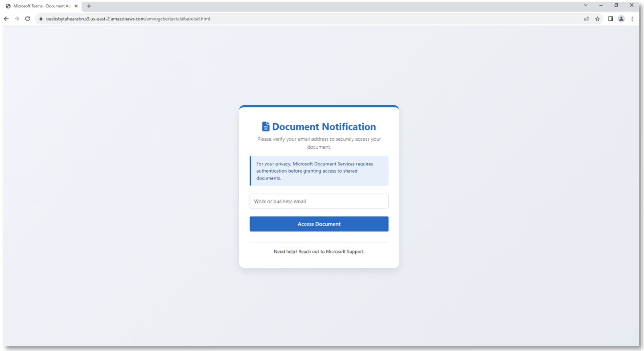Open the user profile avatar icon

pyautogui.click(x=622, y=19)
